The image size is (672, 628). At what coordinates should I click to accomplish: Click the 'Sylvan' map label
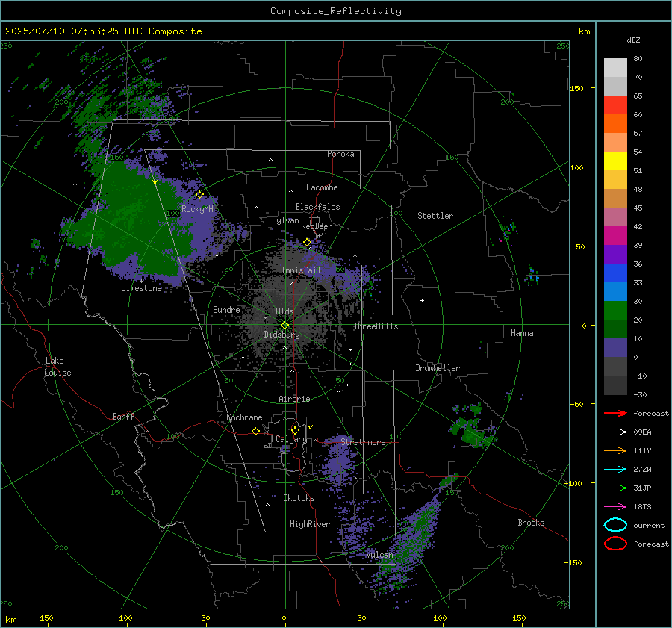click(285, 220)
